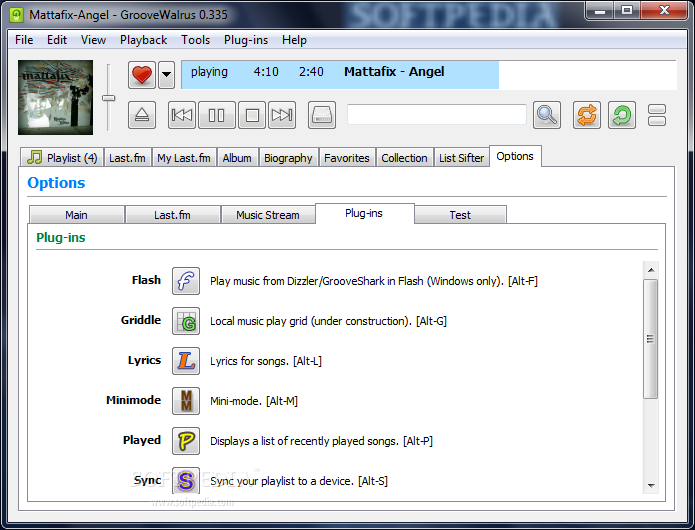Switch to the My Last.fm tab
This screenshot has width=695, height=530.
184,158
